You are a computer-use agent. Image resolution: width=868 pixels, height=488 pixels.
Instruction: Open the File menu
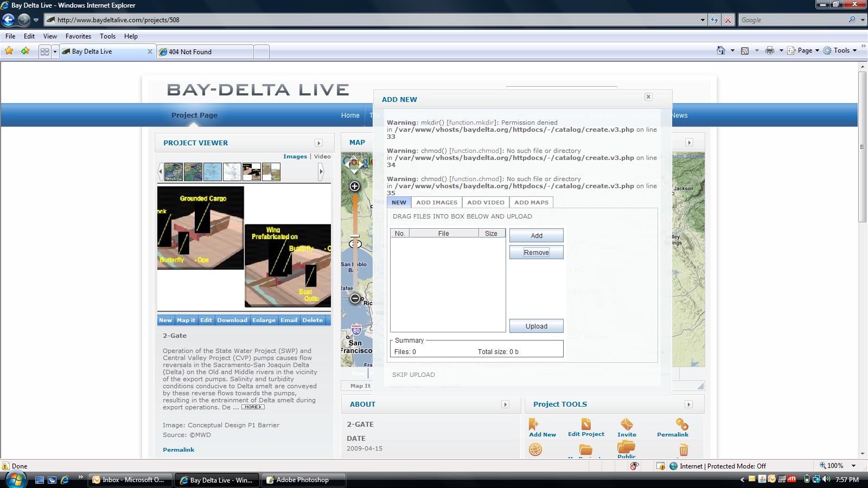10,36
